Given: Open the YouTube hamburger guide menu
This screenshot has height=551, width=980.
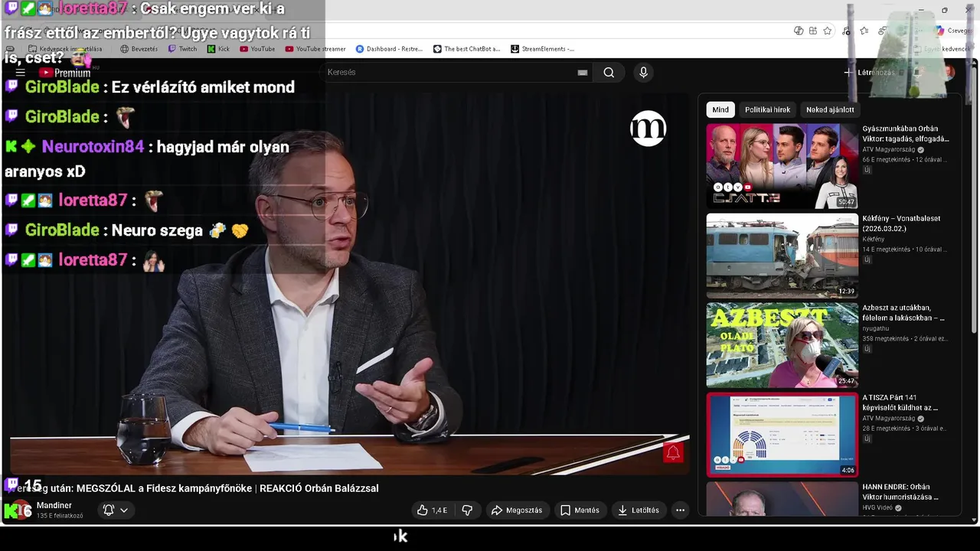Looking at the screenshot, I should point(21,73).
